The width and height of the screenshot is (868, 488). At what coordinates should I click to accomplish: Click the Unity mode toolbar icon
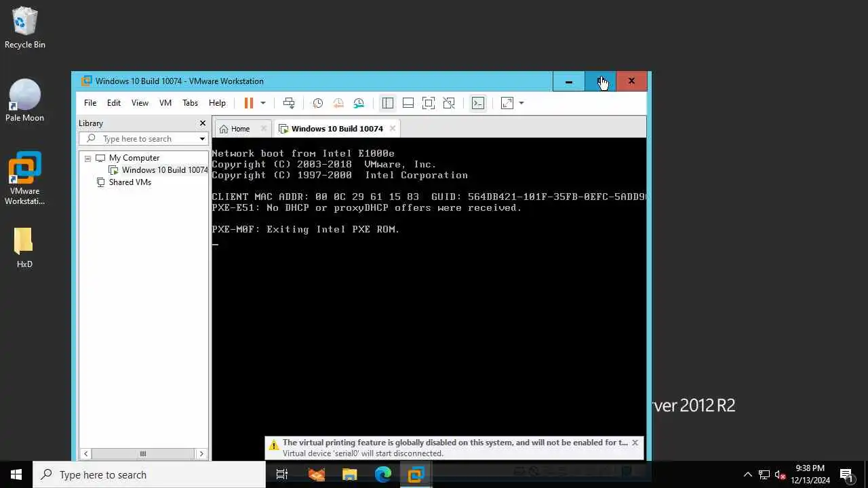449,103
